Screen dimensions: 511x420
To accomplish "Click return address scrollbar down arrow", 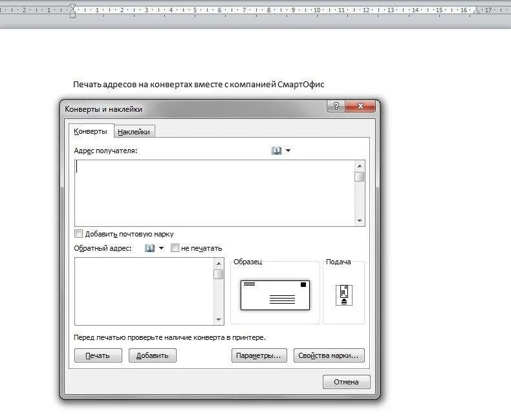I will (219, 320).
